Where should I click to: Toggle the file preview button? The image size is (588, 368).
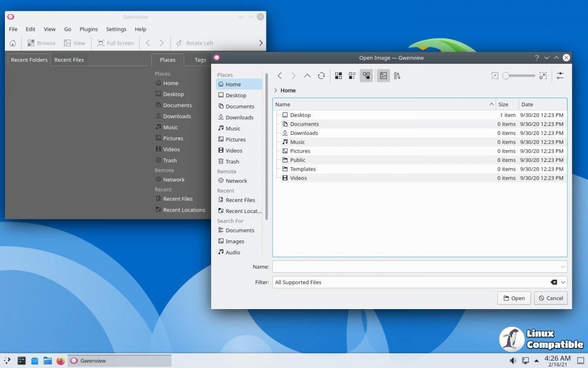click(x=383, y=76)
